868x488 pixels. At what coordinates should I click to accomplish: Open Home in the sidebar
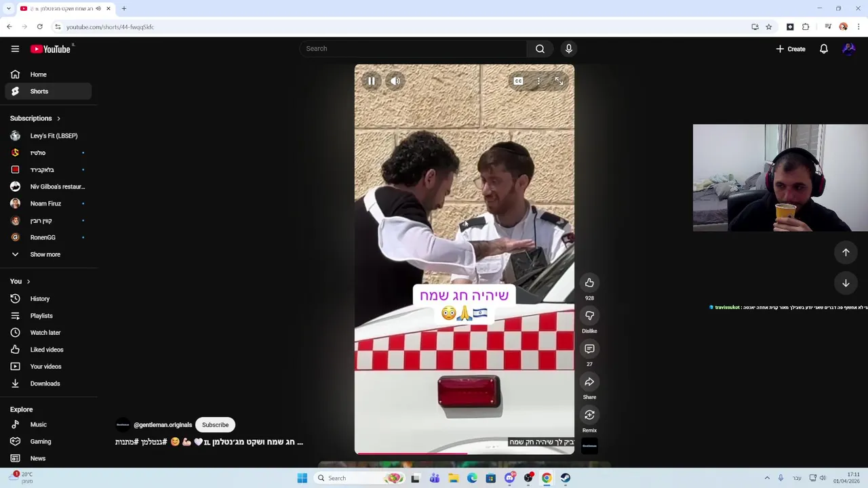[x=48, y=75]
